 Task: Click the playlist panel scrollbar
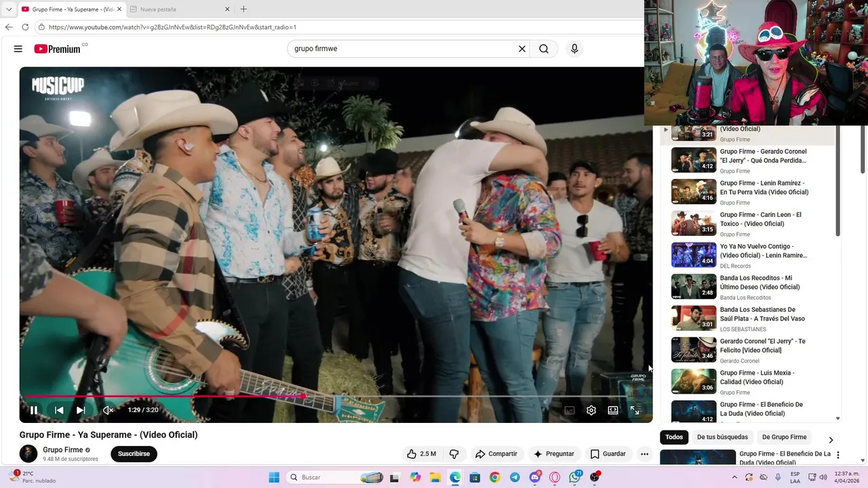point(838,182)
